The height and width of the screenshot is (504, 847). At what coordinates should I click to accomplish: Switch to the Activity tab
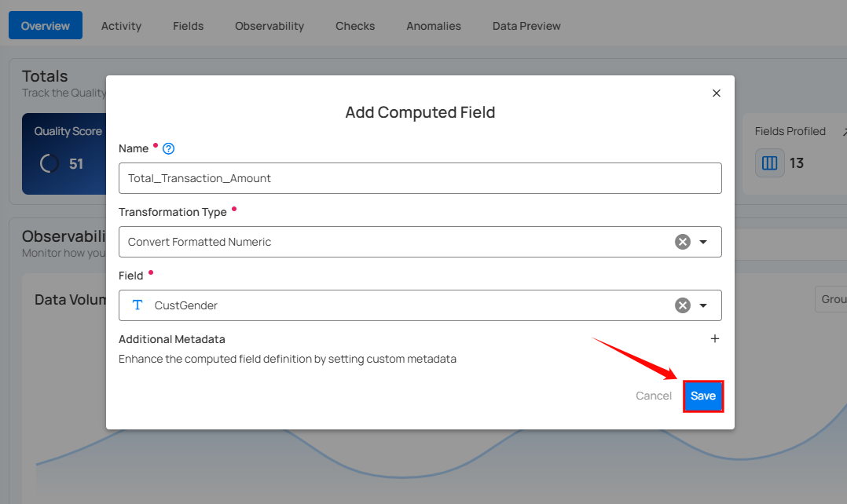coord(121,26)
